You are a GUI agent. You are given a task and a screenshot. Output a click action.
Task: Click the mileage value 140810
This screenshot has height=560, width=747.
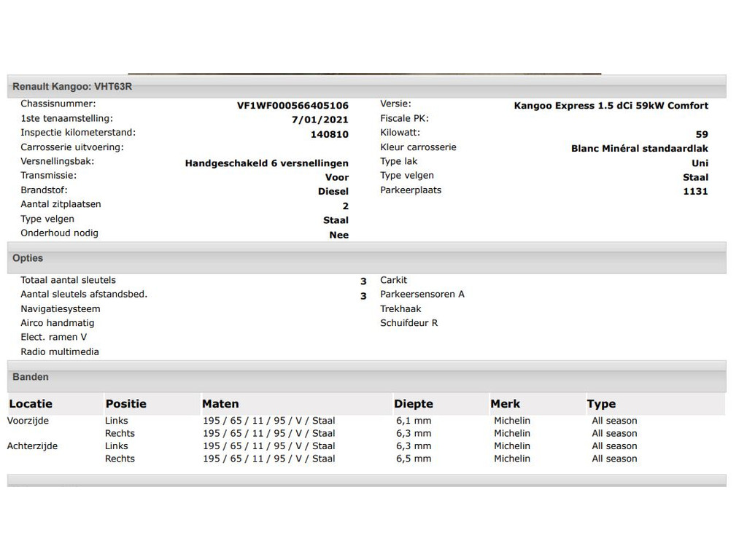(329, 134)
